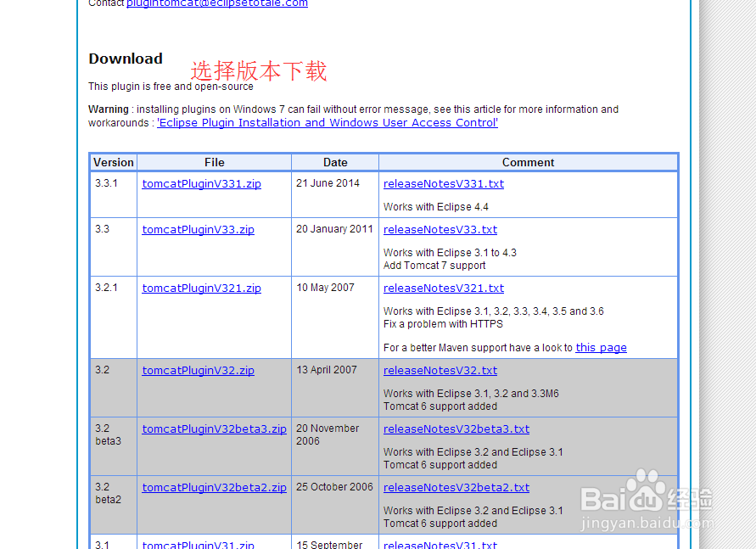The width and height of the screenshot is (756, 549).
Task: Open releaseNotesV33.txt
Action: (x=440, y=230)
